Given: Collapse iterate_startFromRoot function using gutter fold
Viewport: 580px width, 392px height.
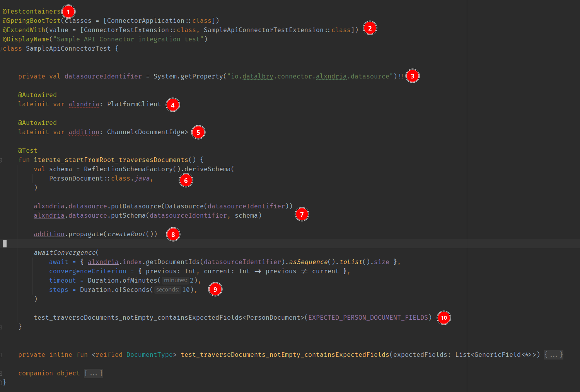Looking at the screenshot, I should pos(1,160).
